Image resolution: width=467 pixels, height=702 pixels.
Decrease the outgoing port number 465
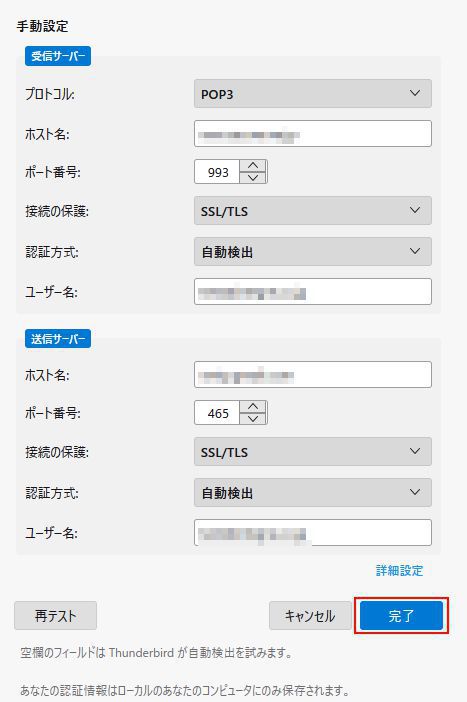pos(253,419)
